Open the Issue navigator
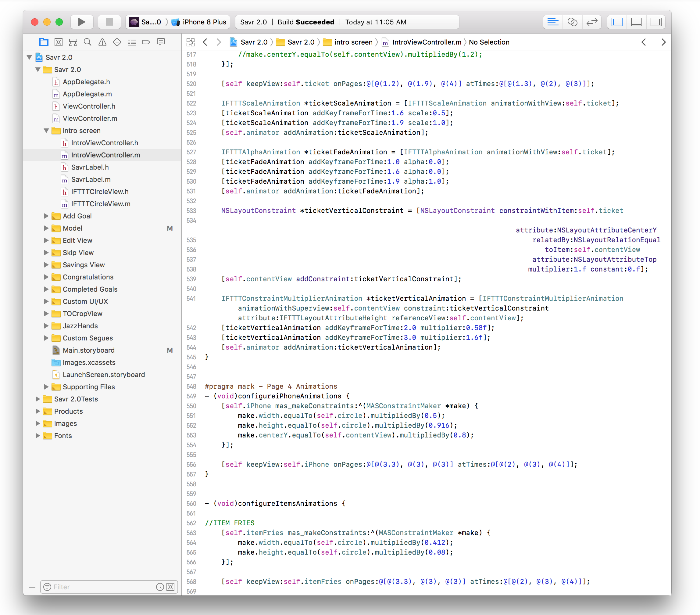The height and width of the screenshot is (615, 700). point(102,42)
